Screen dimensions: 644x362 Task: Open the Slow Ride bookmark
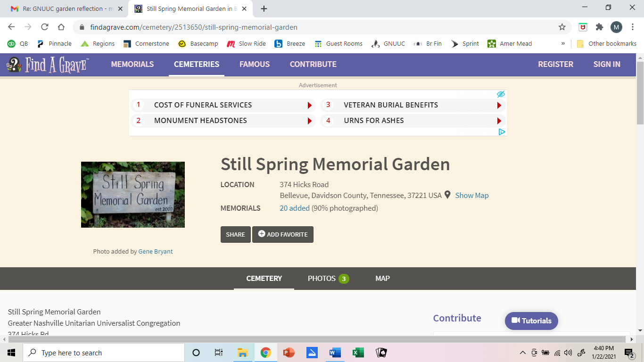click(x=247, y=43)
